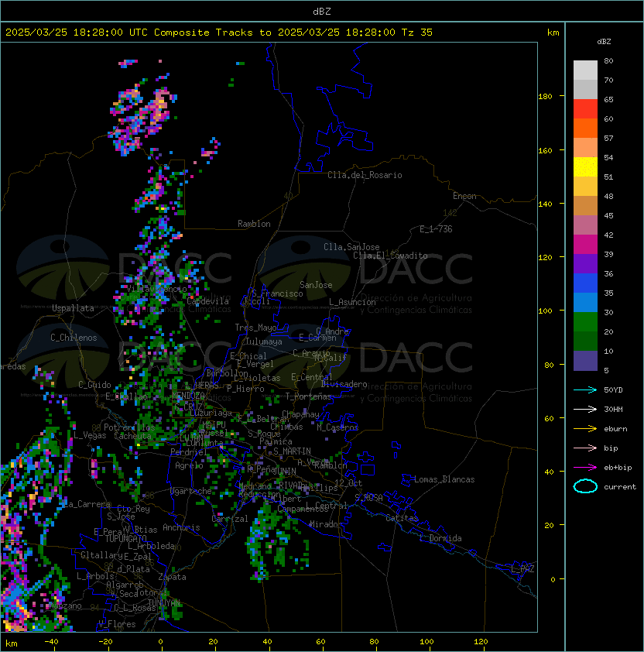Click the 'Encon' place label

point(464,196)
